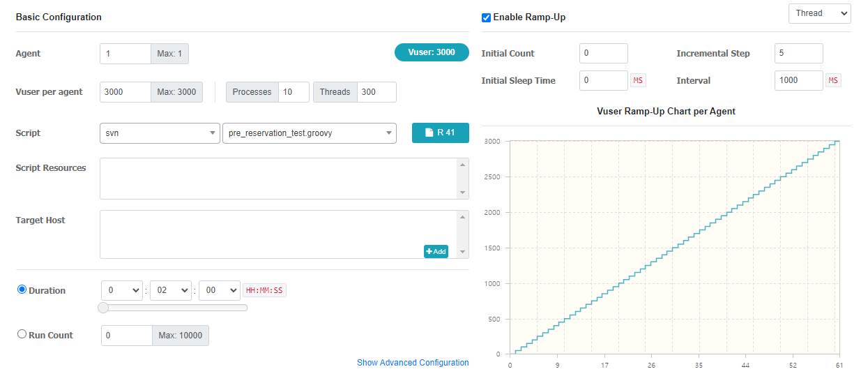Click the Basic Configuration heading
Image resolution: width=868 pixels, height=383 pixels.
coord(59,17)
